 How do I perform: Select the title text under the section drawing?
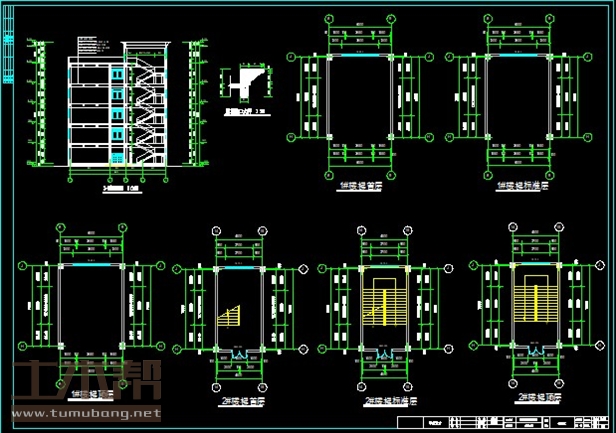point(122,186)
